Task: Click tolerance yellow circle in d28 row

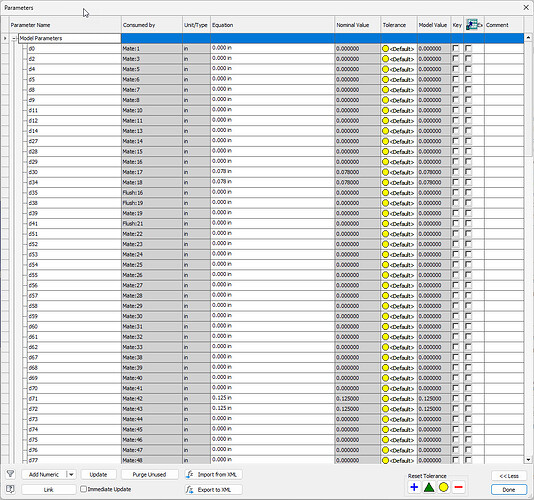Action: click(x=385, y=152)
